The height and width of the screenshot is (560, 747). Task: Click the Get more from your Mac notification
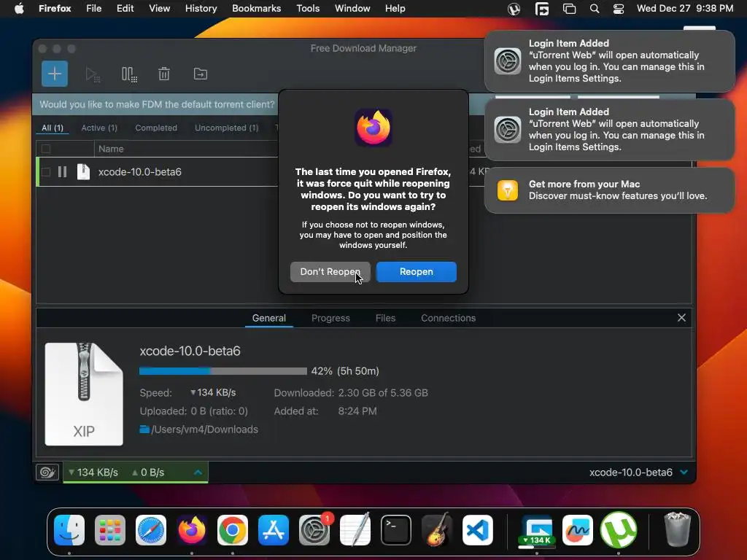(x=610, y=190)
